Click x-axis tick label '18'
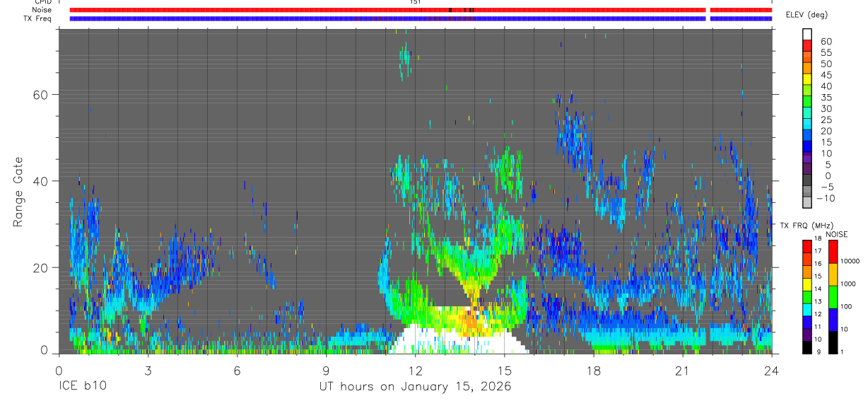The image size is (868, 401). 593,371
